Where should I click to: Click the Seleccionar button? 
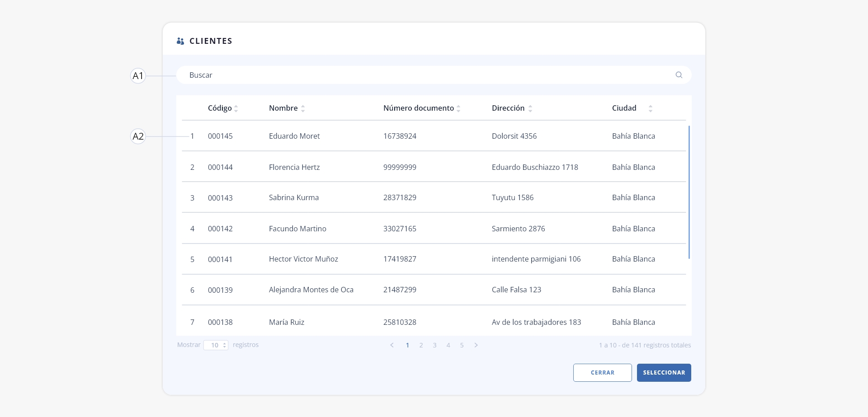coord(664,373)
